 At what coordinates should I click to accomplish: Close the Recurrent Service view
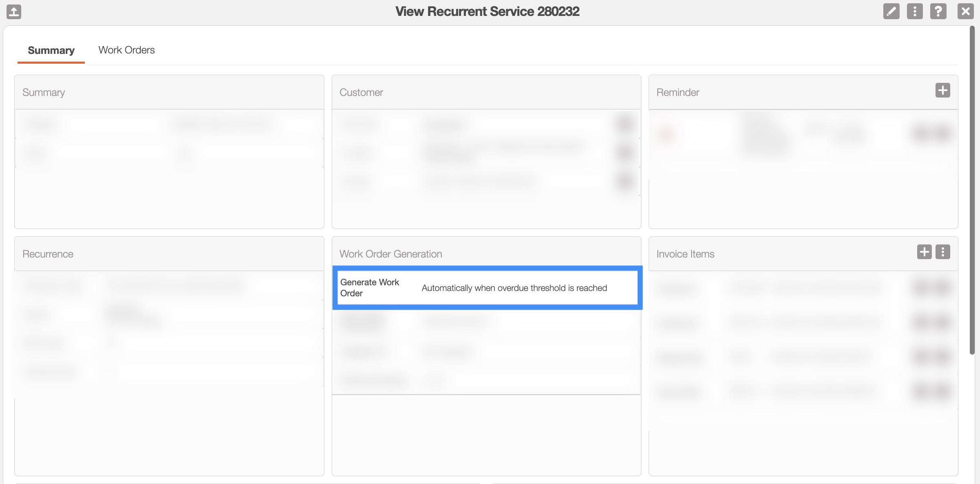[x=965, y=11]
